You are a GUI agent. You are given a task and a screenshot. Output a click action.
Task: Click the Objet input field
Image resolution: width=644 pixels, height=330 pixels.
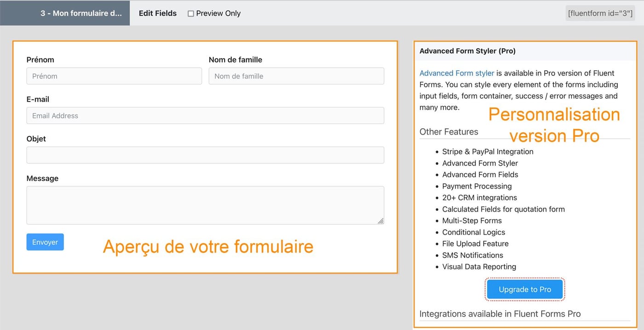pos(205,155)
